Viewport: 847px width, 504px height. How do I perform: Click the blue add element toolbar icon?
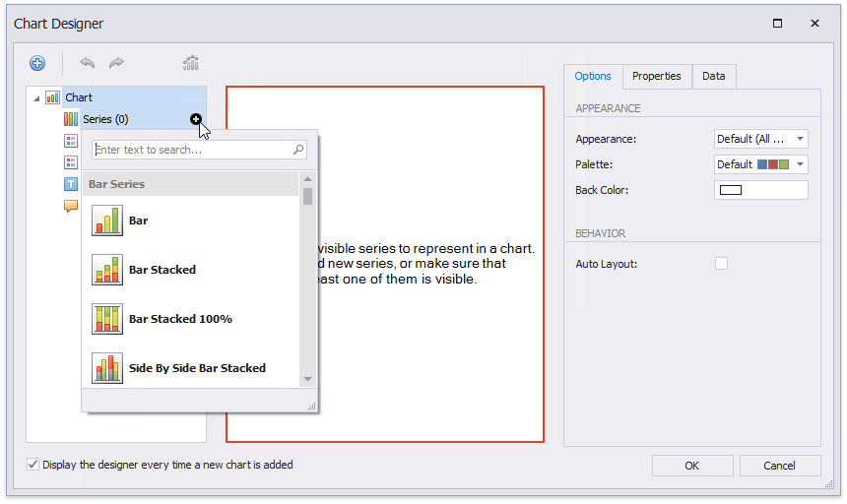coord(37,64)
